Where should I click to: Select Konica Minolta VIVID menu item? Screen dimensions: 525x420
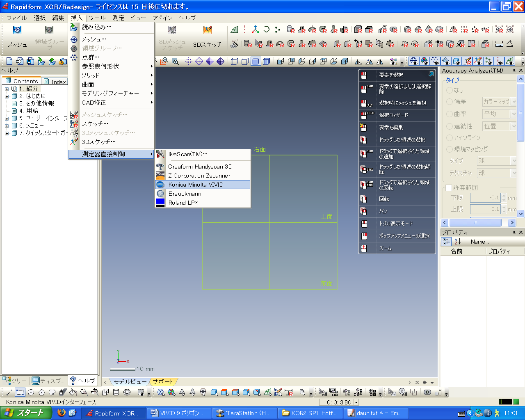(x=203, y=185)
